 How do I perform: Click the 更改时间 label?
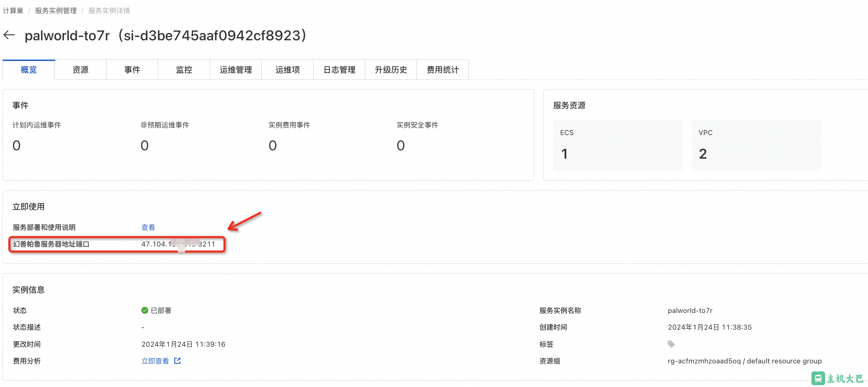pos(27,344)
